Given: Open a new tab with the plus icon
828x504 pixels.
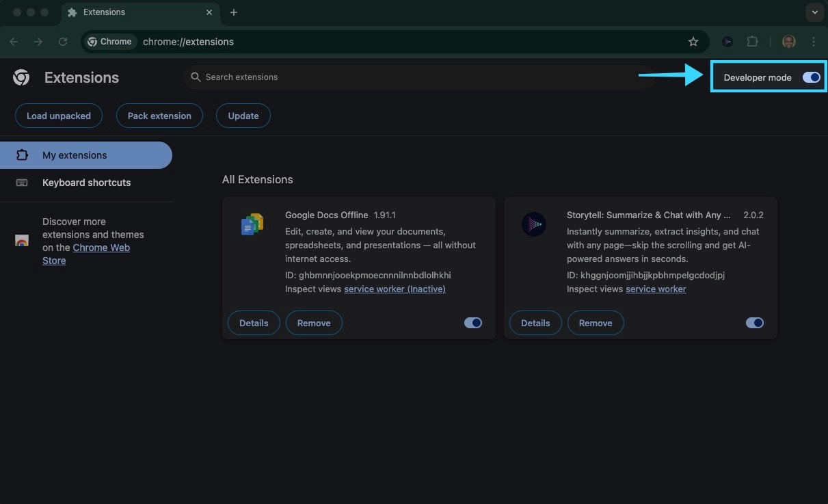Looking at the screenshot, I should [234, 12].
